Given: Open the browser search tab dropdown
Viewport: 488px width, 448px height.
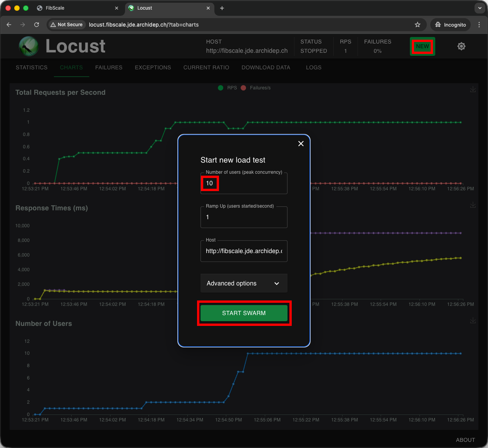Looking at the screenshot, I should pyautogui.click(x=480, y=8).
